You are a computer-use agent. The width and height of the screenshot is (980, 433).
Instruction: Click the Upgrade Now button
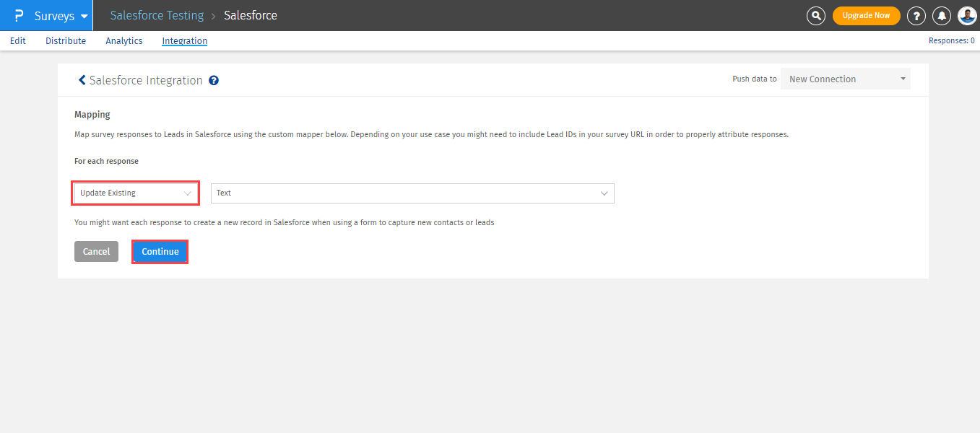pyautogui.click(x=866, y=15)
